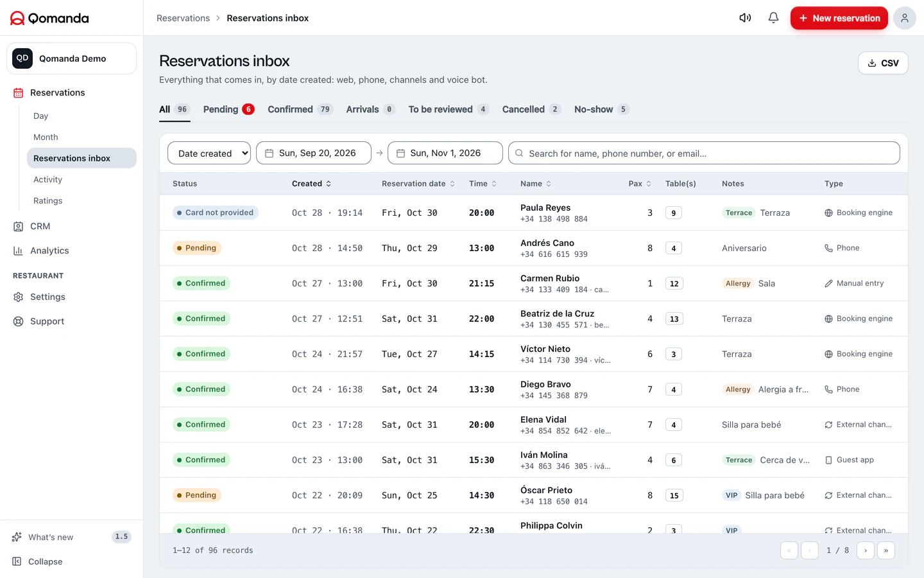Switch to the Cancelled tab
The image size is (924, 578).
click(531, 109)
